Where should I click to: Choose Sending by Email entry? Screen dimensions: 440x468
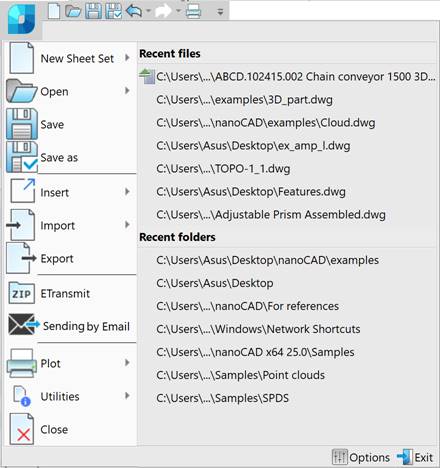click(x=86, y=326)
